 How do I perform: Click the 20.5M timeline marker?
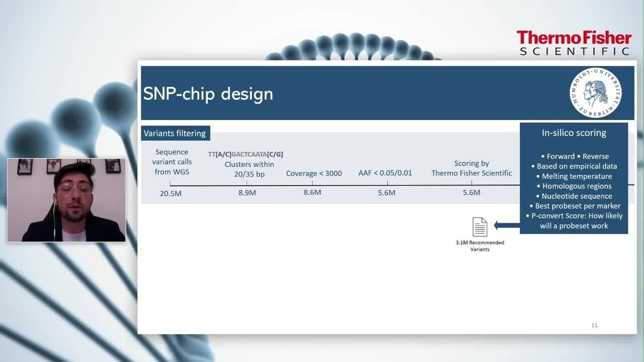point(171,193)
